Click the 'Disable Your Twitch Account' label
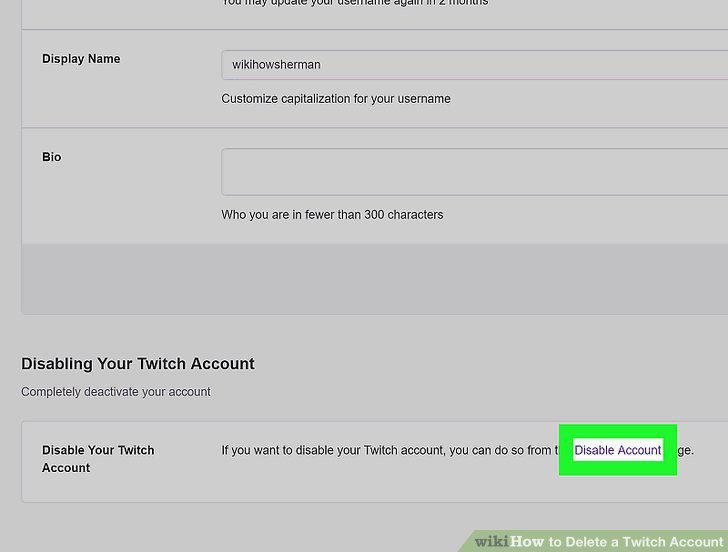The image size is (728, 552). pyautogui.click(x=98, y=459)
